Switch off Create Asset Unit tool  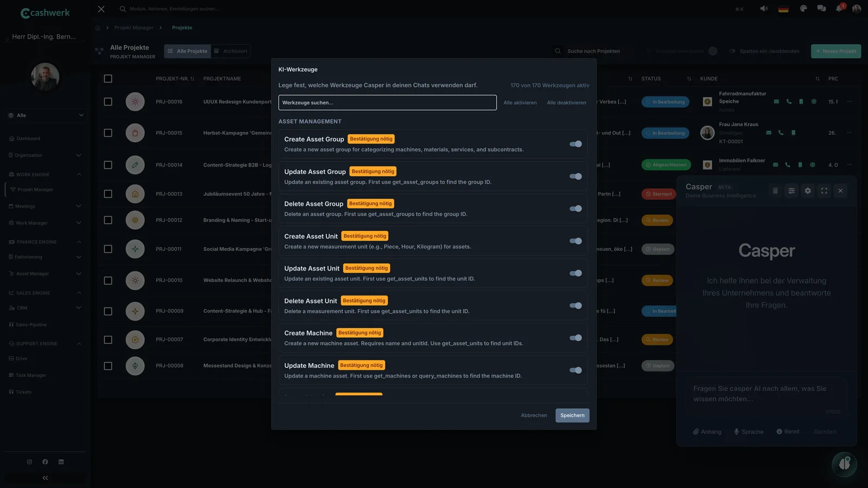click(576, 241)
